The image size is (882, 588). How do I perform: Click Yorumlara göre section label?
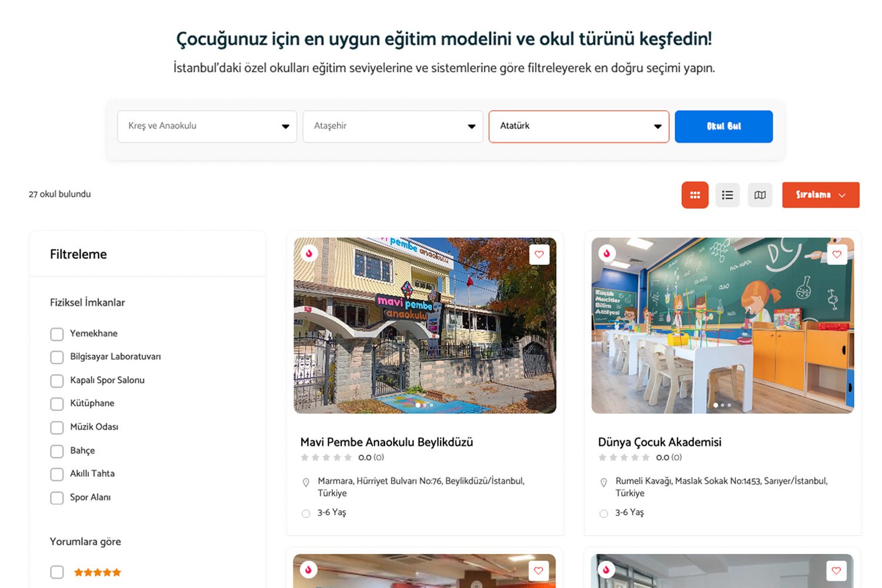(85, 542)
